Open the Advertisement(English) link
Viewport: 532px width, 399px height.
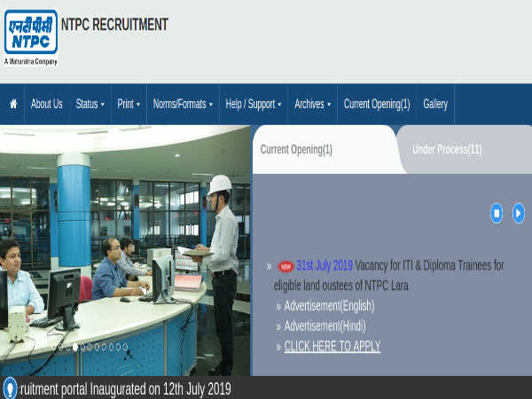pyautogui.click(x=329, y=306)
